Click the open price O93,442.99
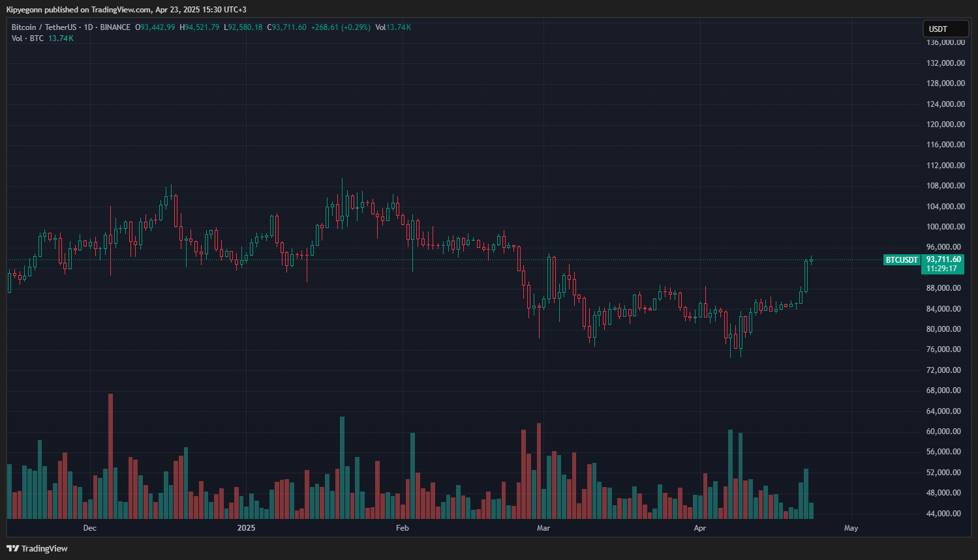The height and width of the screenshot is (560, 978). 155,27
